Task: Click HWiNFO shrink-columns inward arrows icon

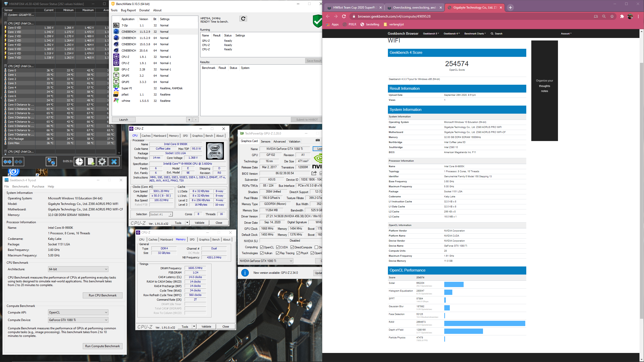Action: pos(18,162)
